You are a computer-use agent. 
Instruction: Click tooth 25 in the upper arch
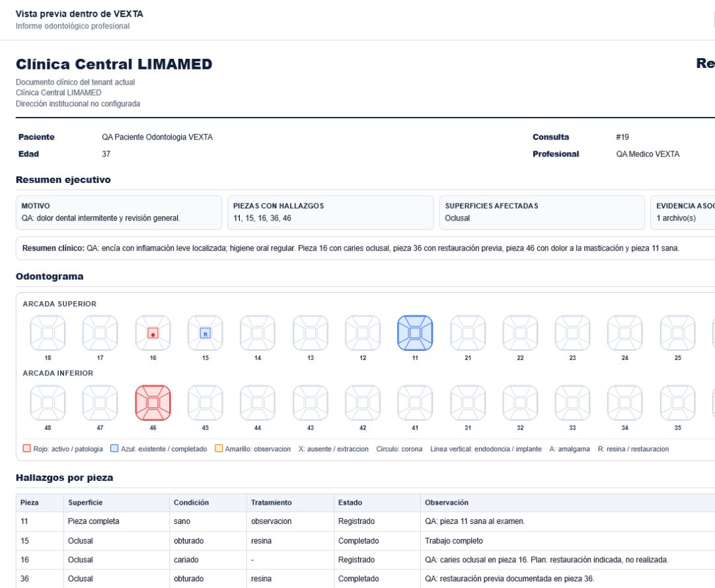pos(678,333)
